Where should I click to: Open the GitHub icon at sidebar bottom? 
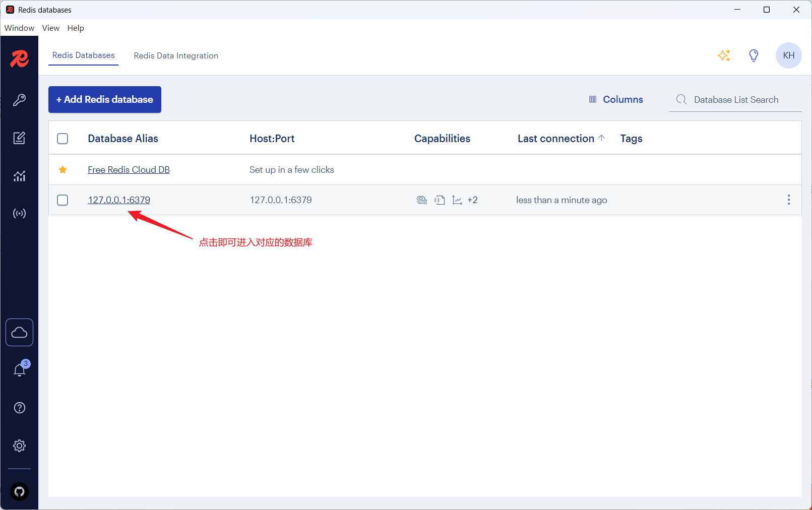click(x=19, y=491)
